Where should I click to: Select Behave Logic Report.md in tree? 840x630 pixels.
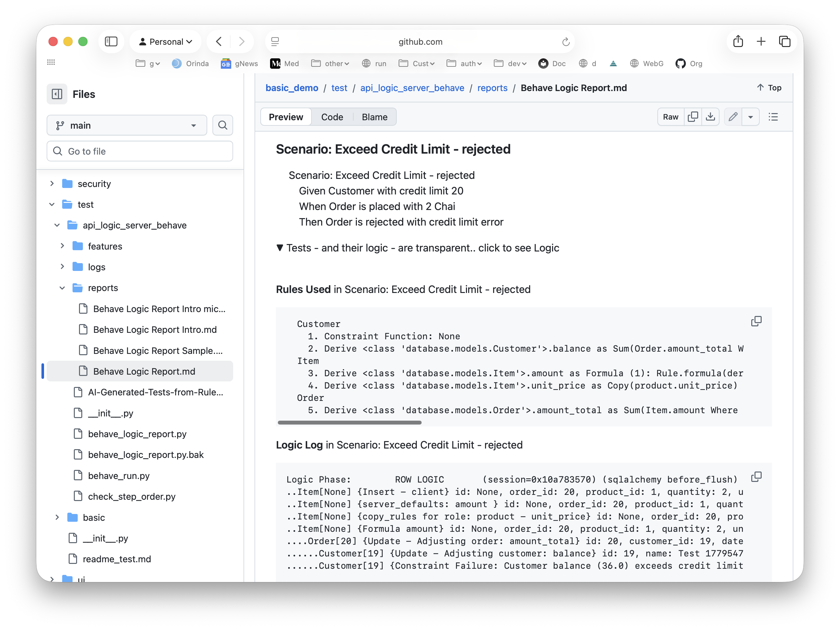tap(140, 371)
